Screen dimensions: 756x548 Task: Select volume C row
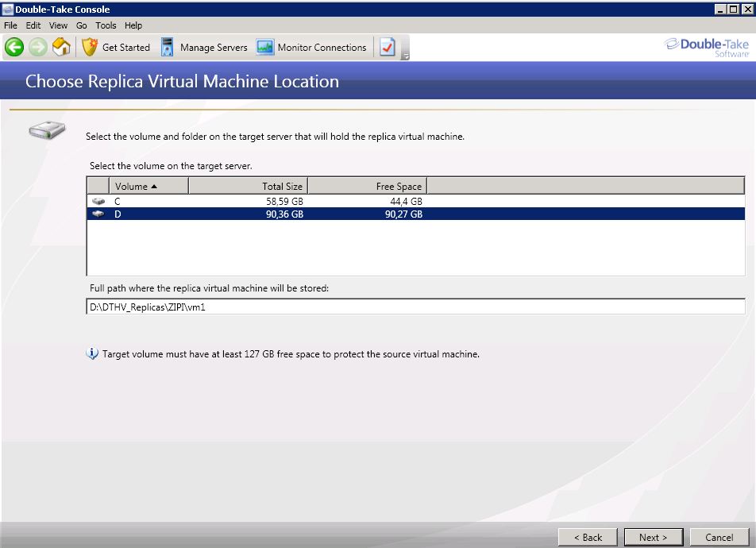pos(415,201)
